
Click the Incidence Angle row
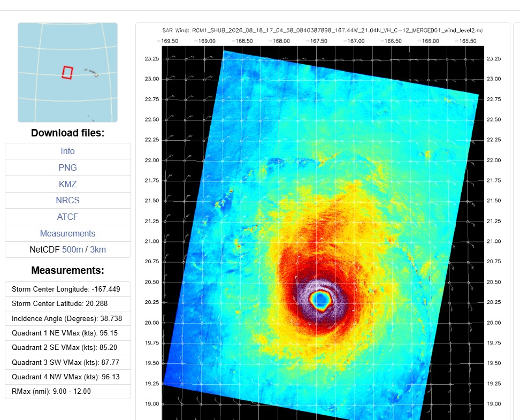tap(68, 318)
